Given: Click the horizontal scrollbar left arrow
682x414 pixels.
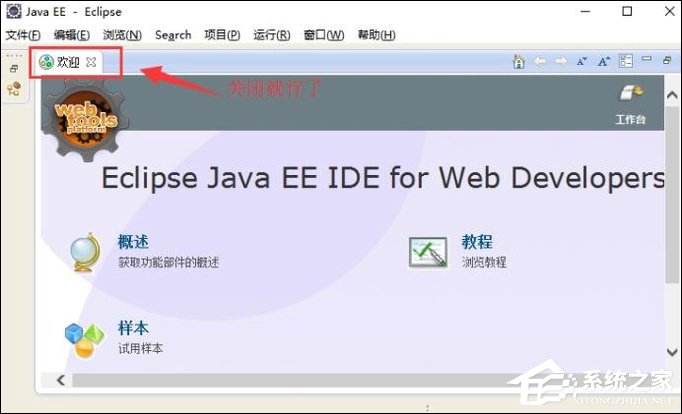Looking at the screenshot, I should 61,380.
